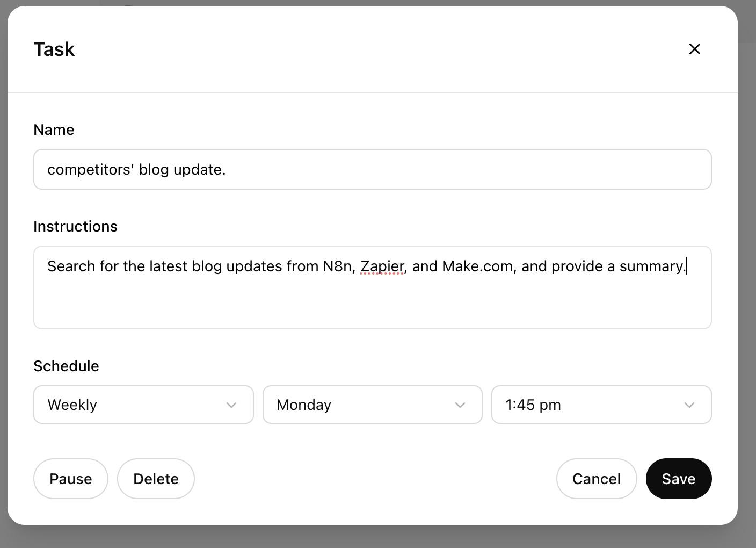
Task: Focus the Name field with competitors' blog update
Action: [x=372, y=169]
